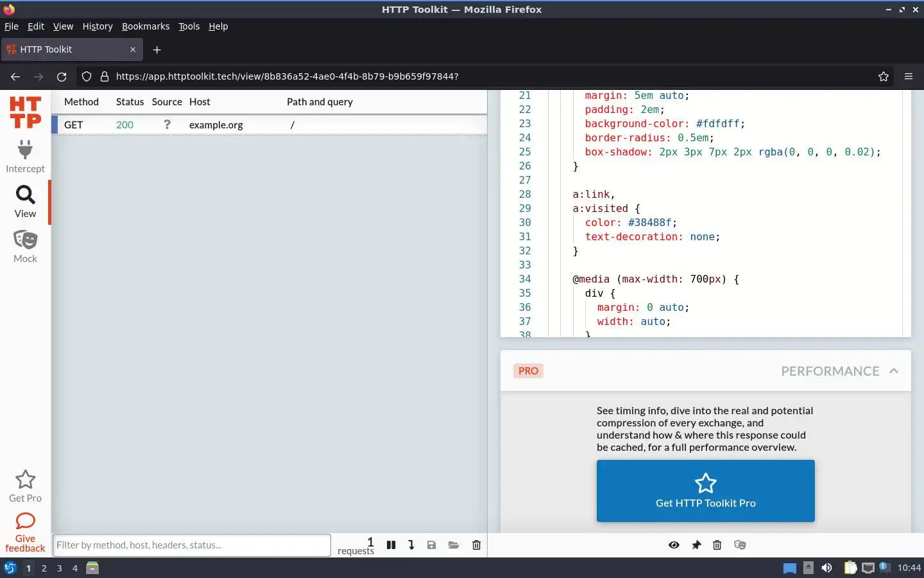Open the Bookmarks menu
924x578 pixels.
[146, 26]
